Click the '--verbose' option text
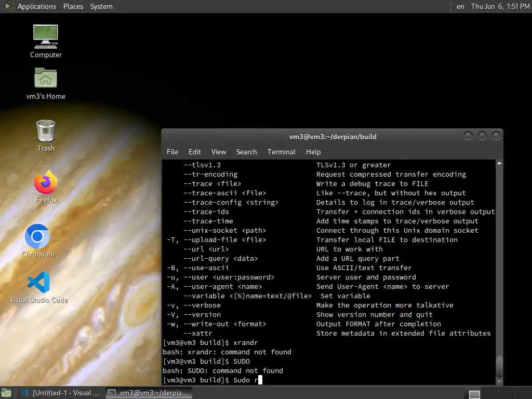Screen dimensions: 532x399 [202, 305]
